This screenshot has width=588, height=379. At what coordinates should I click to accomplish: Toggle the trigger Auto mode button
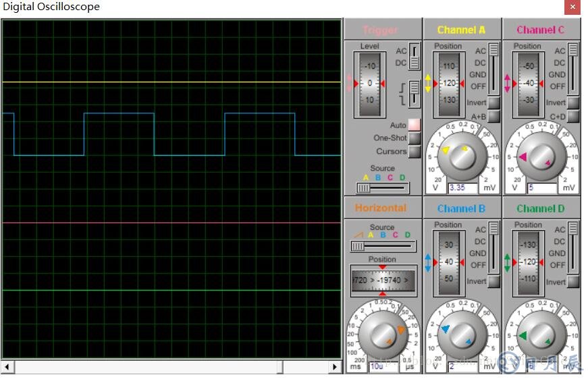[x=414, y=125]
